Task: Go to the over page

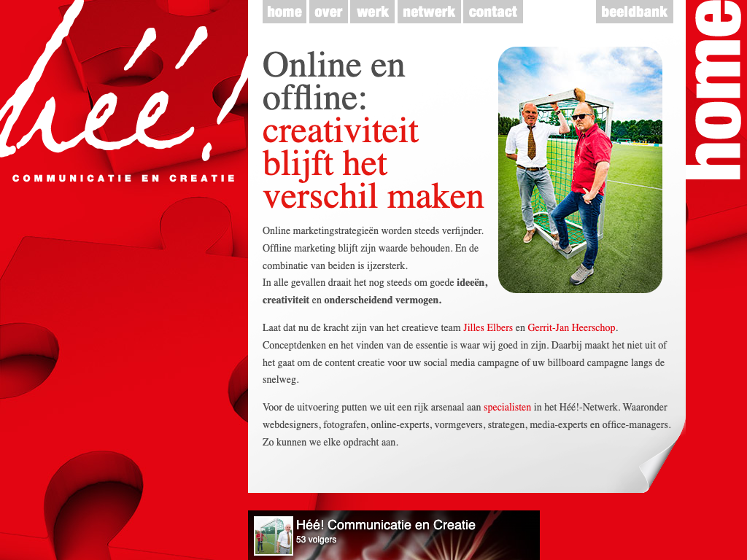Action: pyautogui.click(x=328, y=12)
